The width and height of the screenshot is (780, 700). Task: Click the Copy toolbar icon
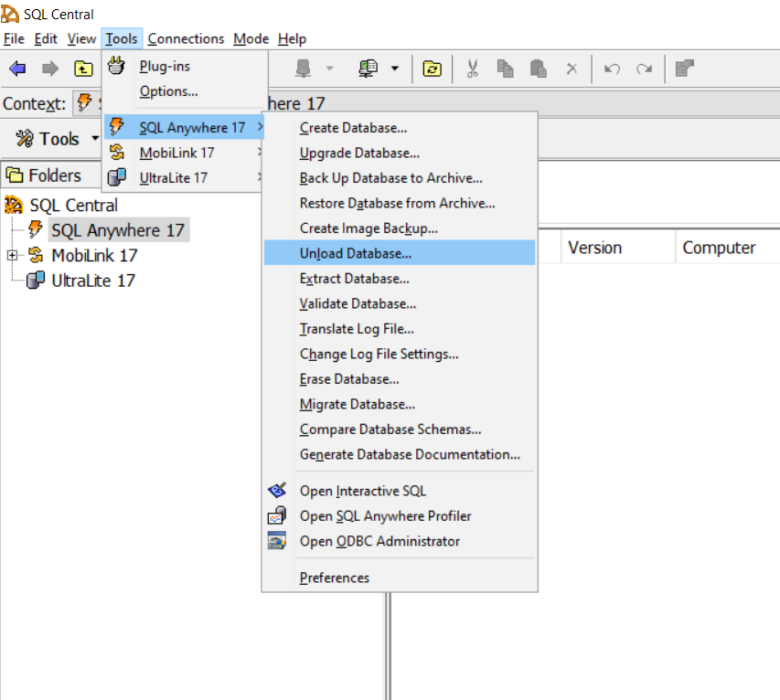point(505,69)
